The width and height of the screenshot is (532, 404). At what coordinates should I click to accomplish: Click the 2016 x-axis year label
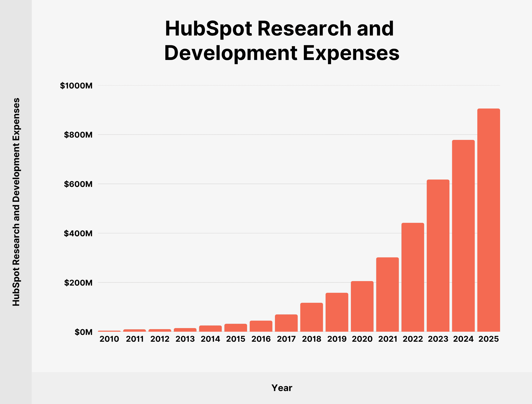[x=261, y=339]
